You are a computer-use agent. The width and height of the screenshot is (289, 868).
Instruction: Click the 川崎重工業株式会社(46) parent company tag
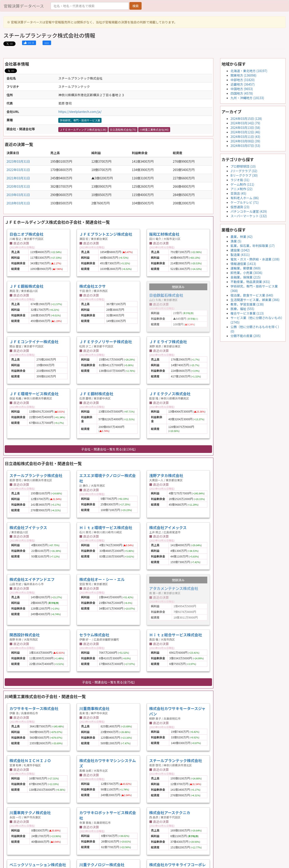coord(154,130)
